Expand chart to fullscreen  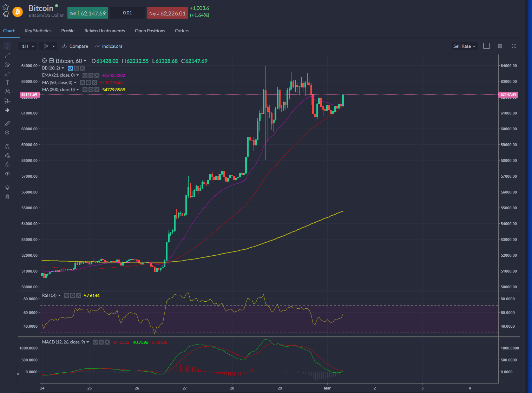514,46
